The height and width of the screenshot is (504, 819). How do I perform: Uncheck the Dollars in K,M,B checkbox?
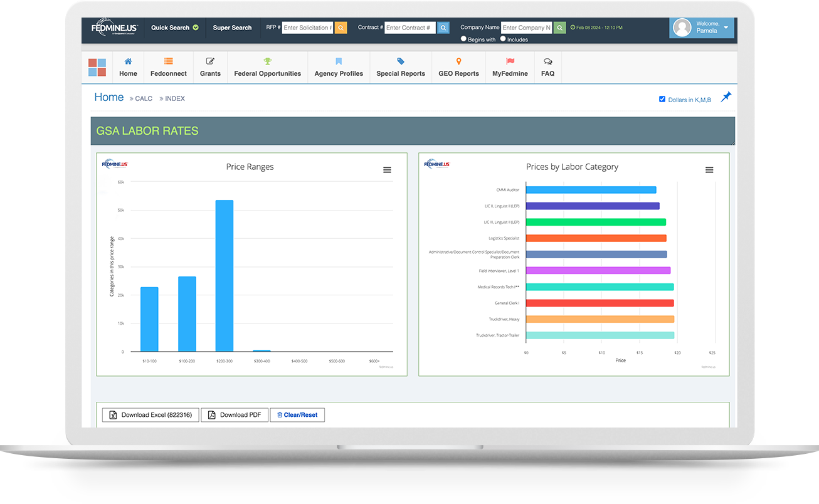click(x=662, y=99)
